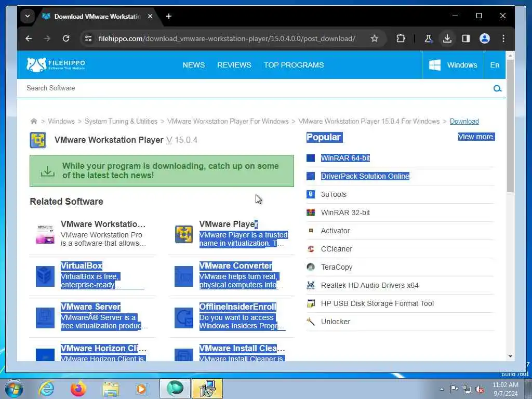Open DriverPack Solution Online link
Image resolution: width=532 pixels, height=399 pixels.
point(365,176)
